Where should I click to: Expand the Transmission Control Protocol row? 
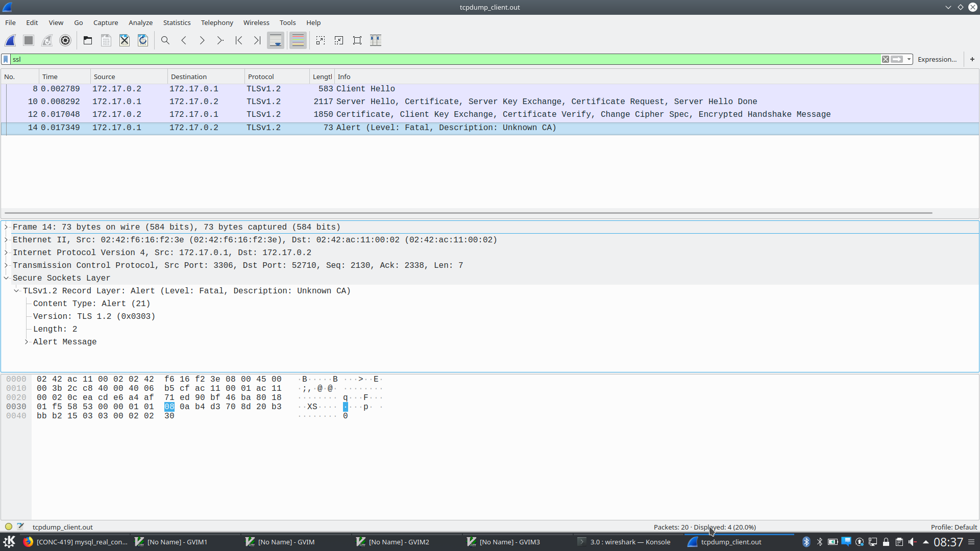click(x=7, y=265)
